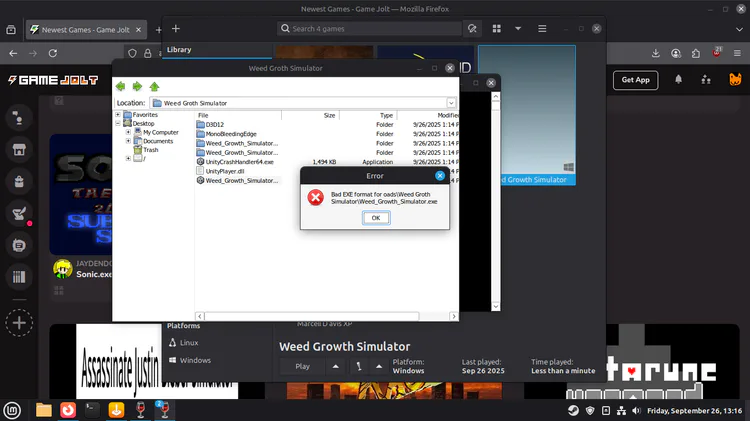The height and width of the screenshot is (421, 750).
Task: Click the Steam tray icon
Action: tap(573, 410)
